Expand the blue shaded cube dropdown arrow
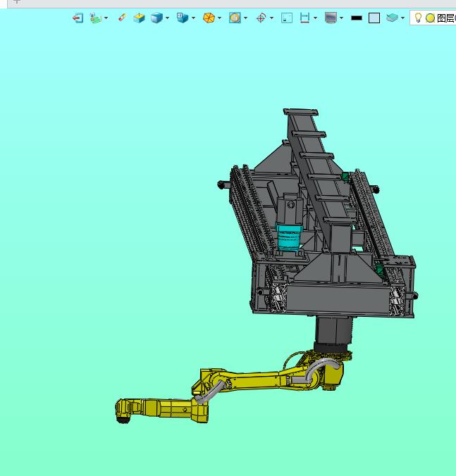Screen dimensions: 456x476 (x=168, y=18)
